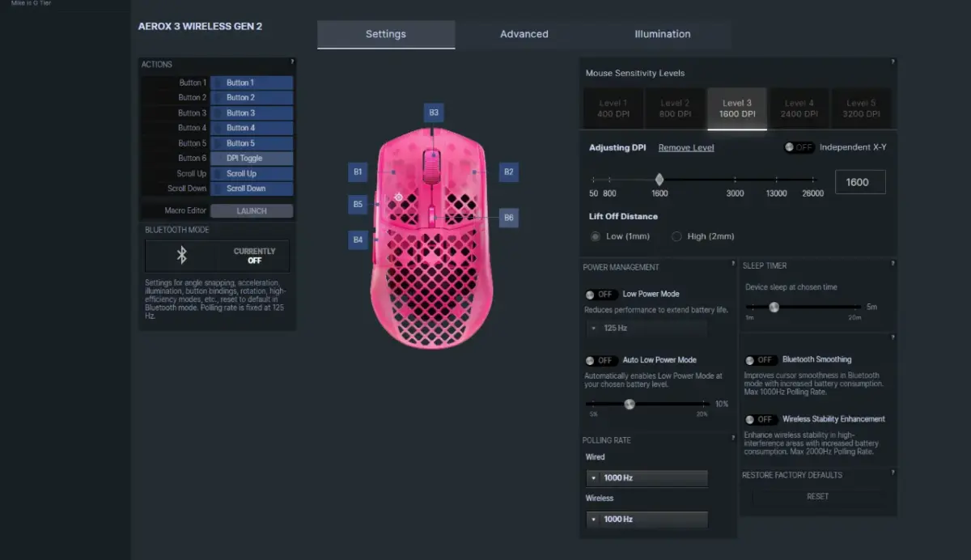Click the B1 marker on the mouse diagram
Image resolution: width=971 pixels, height=560 pixels.
358,172
